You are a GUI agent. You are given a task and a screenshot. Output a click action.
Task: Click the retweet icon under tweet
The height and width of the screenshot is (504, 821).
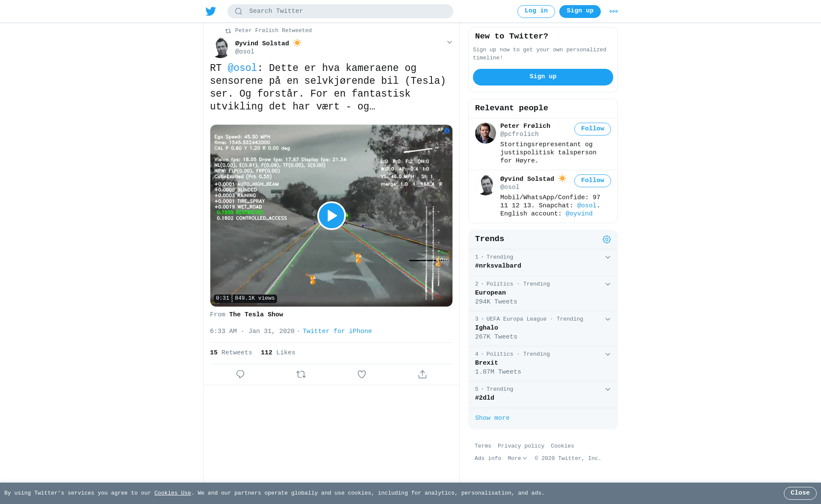(301, 374)
